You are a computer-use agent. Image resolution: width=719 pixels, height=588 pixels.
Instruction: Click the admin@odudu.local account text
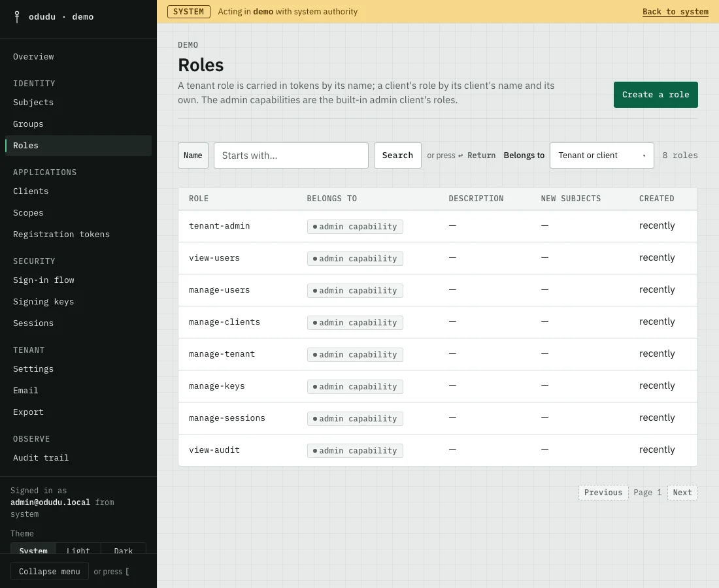coord(50,503)
